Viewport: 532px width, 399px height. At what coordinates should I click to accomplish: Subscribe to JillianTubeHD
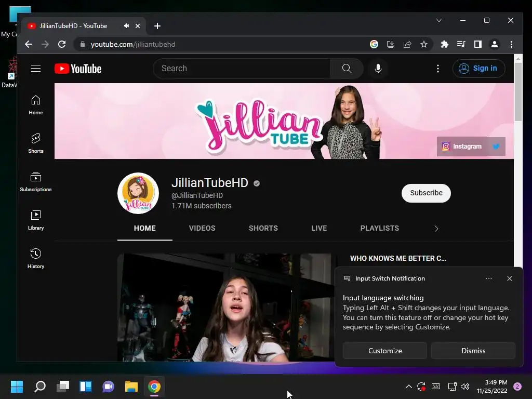pyautogui.click(x=426, y=193)
